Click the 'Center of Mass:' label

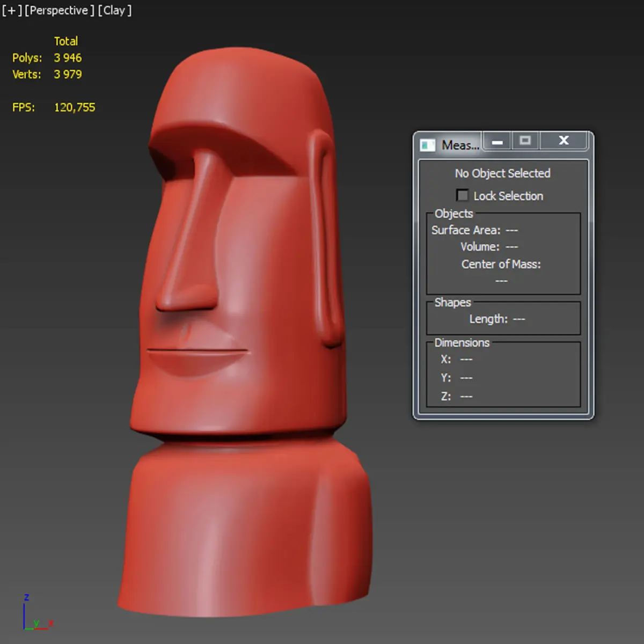pyautogui.click(x=501, y=264)
